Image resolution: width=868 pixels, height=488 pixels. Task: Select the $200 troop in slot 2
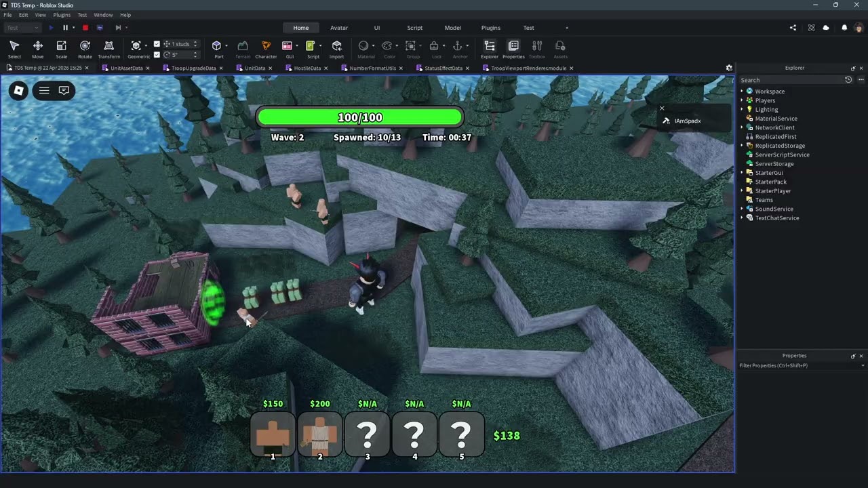[320, 435]
